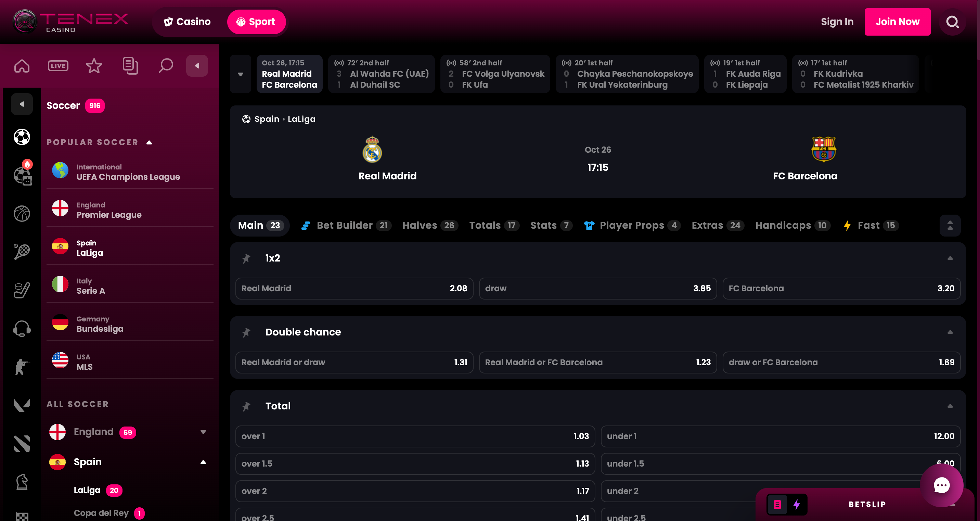Screen dimensions: 980x521
Task: Open Germany Bundesliga
Action: click(130, 324)
